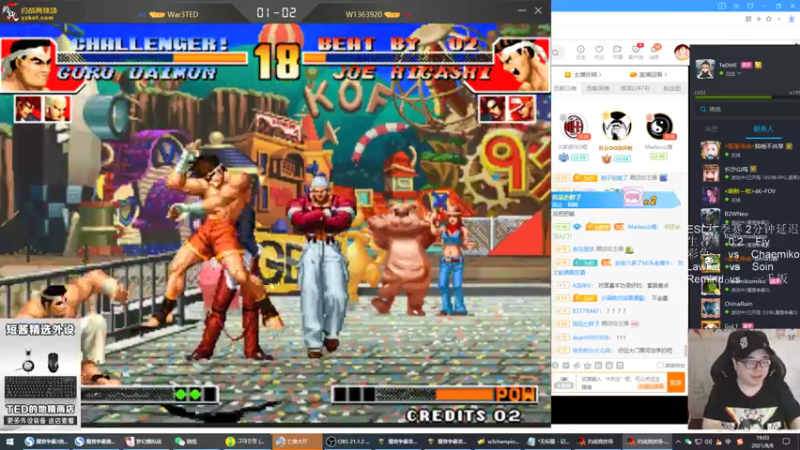
Task: Click the lightning bolt speed-mode icon
Action: (x=759, y=19)
